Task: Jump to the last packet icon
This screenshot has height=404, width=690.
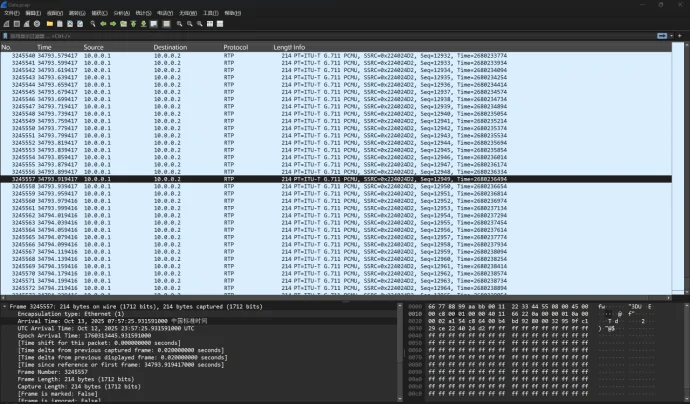Action: pos(143,23)
